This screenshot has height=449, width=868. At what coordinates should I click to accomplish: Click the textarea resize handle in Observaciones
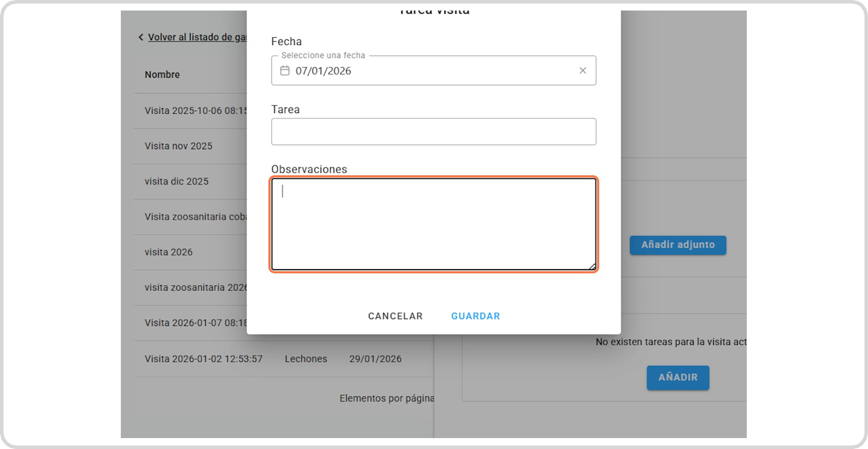click(x=592, y=267)
